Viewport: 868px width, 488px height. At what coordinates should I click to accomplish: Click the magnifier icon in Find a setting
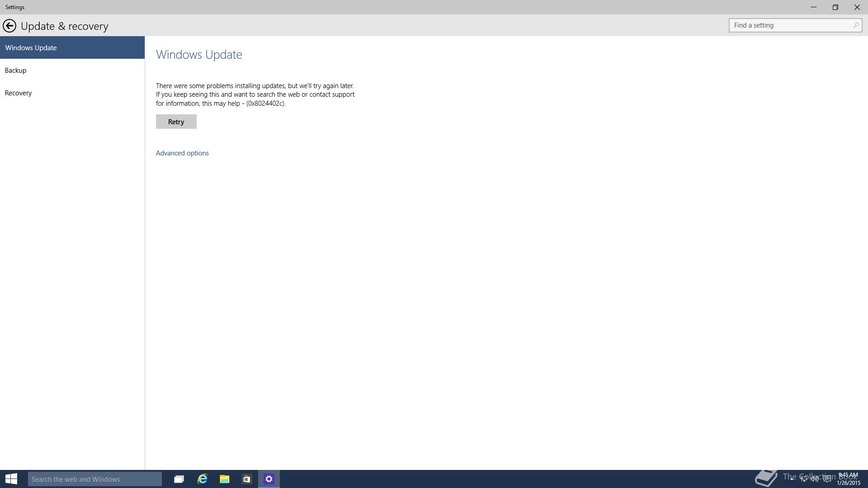tap(856, 25)
